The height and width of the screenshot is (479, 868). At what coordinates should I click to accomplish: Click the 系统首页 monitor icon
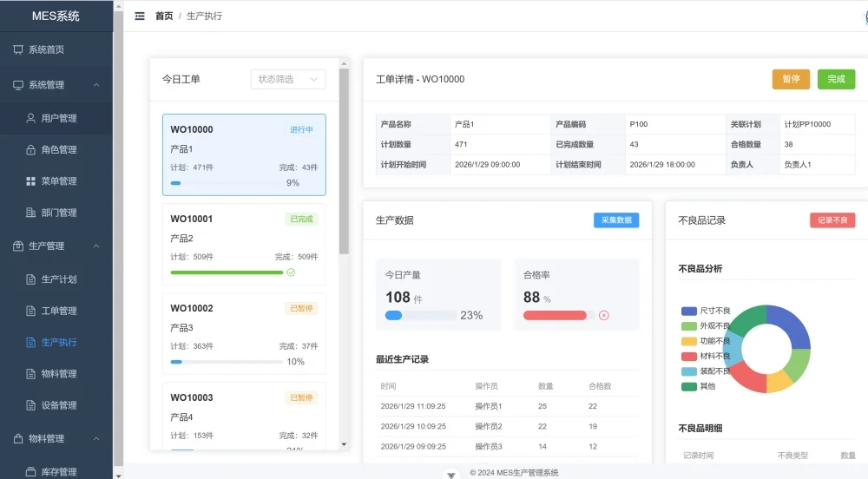click(18, 50)
